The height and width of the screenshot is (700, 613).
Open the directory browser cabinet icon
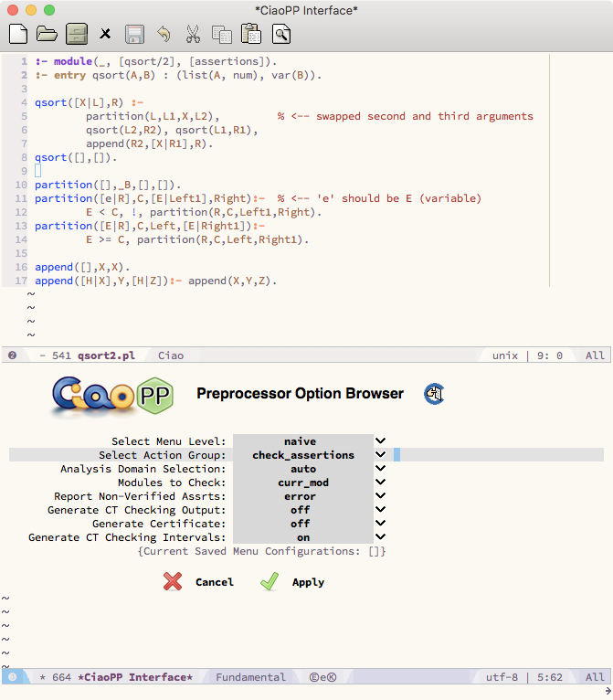pyautogui.click(x=77, y=35)
